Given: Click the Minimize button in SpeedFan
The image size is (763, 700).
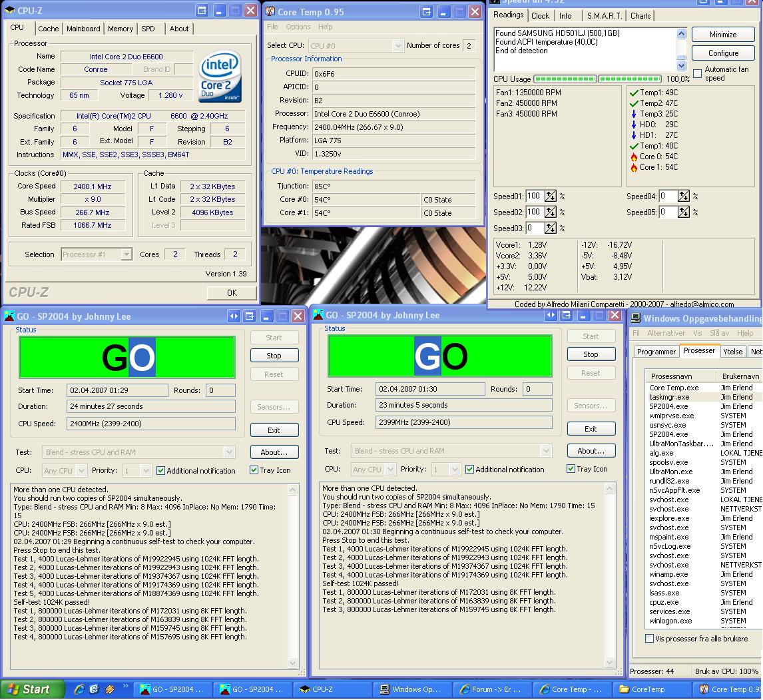Looking at the screenshot, I should point(723,35).
